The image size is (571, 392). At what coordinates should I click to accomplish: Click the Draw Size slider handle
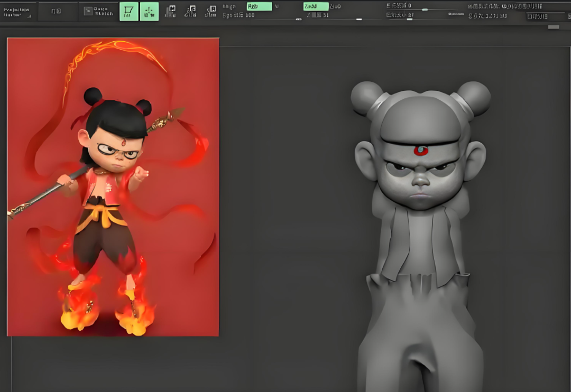coord(409,18)
